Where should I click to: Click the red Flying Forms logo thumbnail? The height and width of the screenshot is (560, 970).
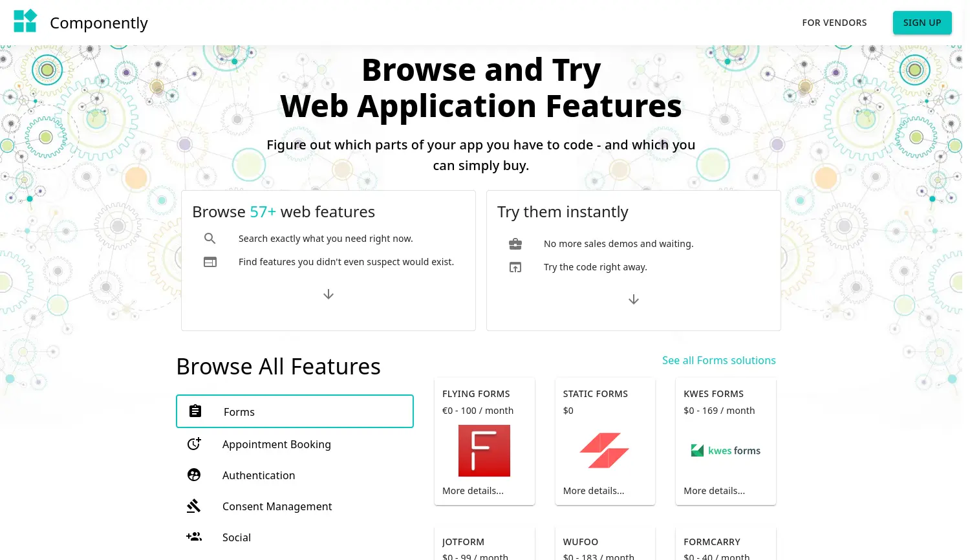484,450
